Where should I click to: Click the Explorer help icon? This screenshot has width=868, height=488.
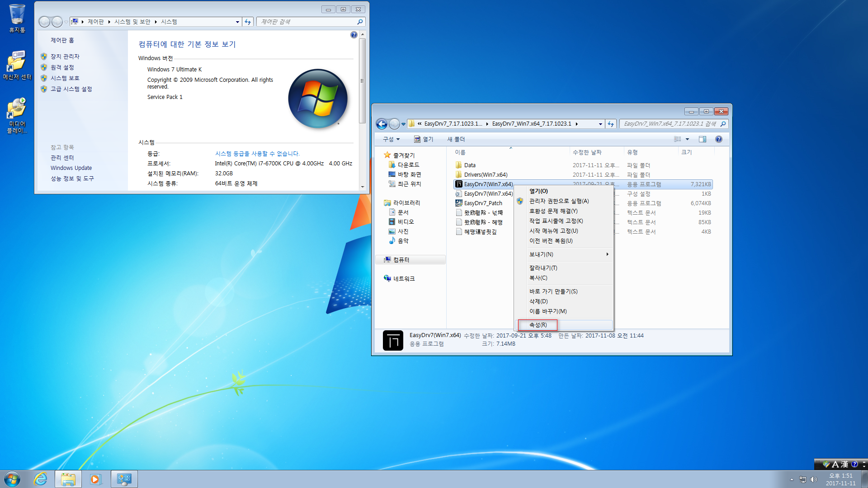point(719,139)
